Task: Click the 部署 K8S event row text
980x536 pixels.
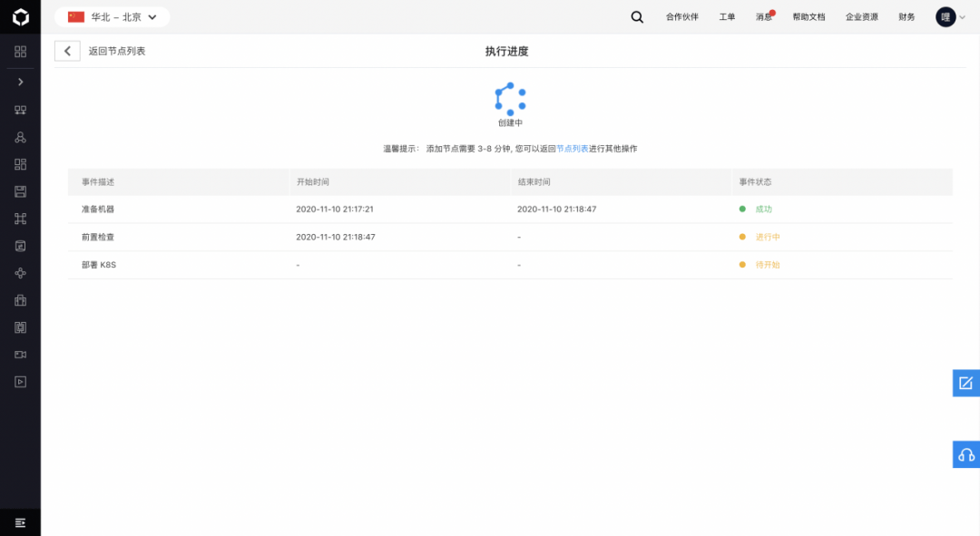Action: coord(99,265)
